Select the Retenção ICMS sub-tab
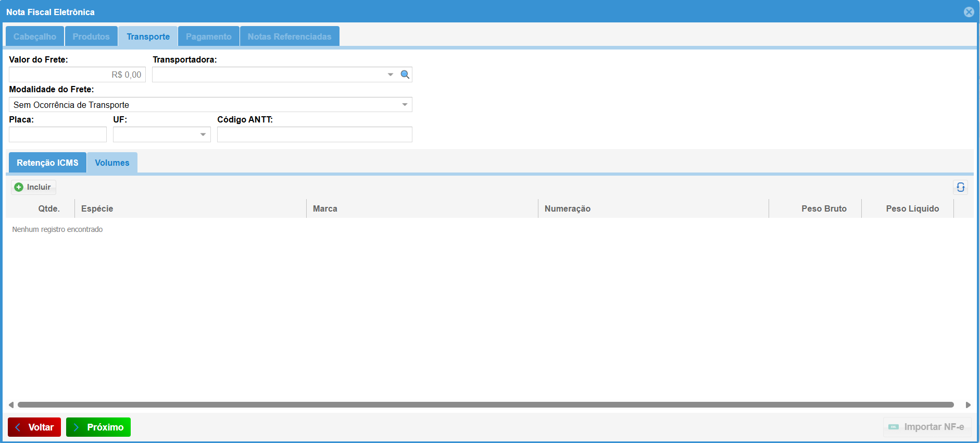 (47, 163)
